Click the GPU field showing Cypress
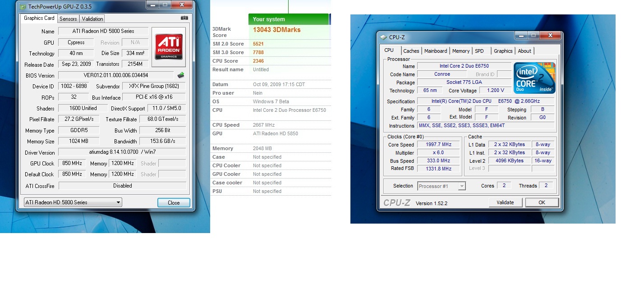Viewport: 644px width, 284px height. 76,42
